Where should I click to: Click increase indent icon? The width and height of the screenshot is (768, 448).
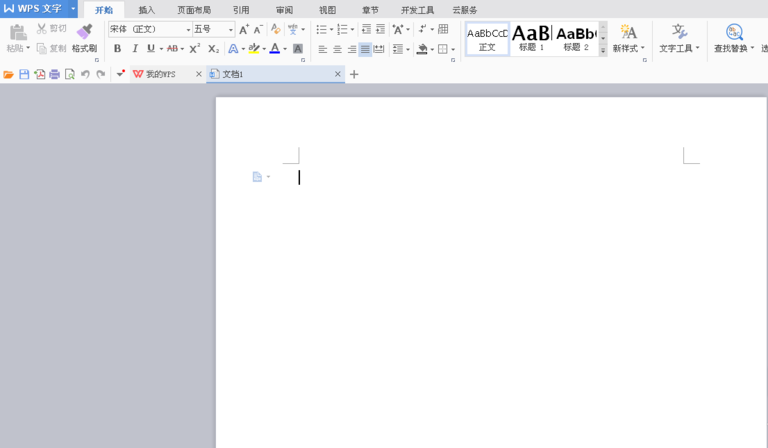381,29
